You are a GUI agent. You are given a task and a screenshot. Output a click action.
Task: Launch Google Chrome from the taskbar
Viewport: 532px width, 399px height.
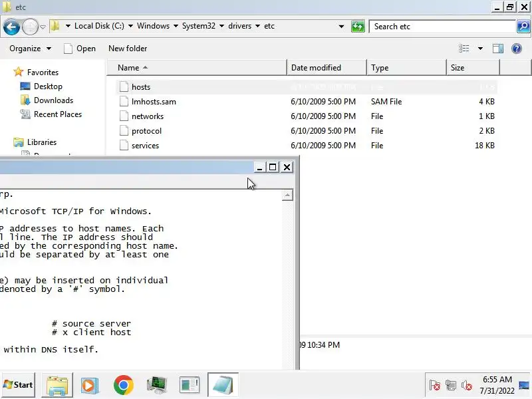point(123,385)
